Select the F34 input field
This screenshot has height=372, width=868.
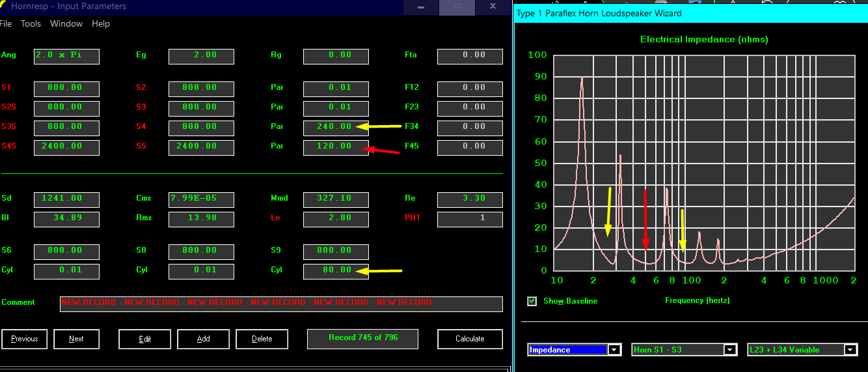click(470, 128)
